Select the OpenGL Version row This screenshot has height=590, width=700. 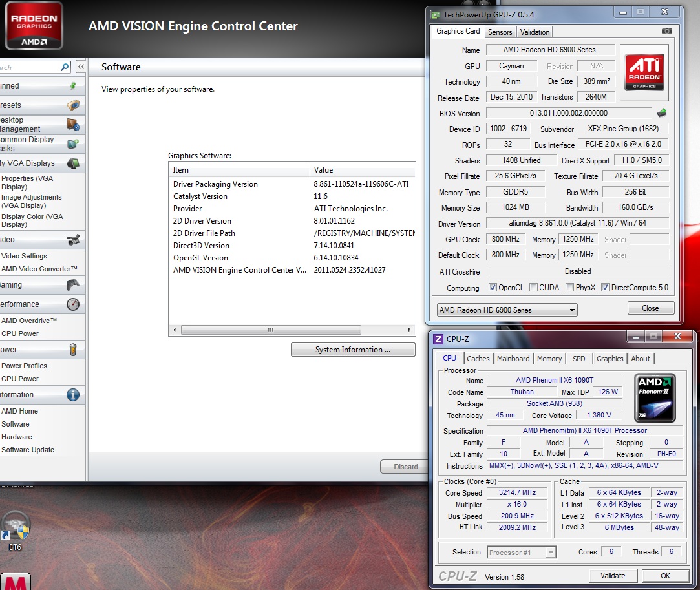pyautogui.click(x=292, y=257)
